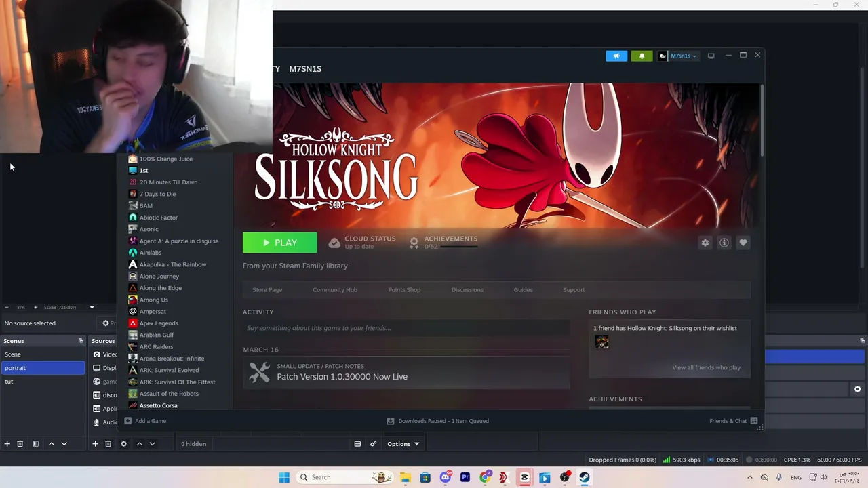Viewport: 868px width, 488px height.
Task: Remove the selected OBS scene
Action: point(20,444)
